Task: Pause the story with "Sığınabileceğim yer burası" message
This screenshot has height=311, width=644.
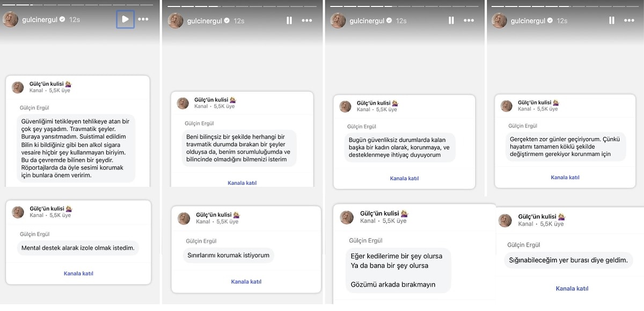Action: coord(612,20)
